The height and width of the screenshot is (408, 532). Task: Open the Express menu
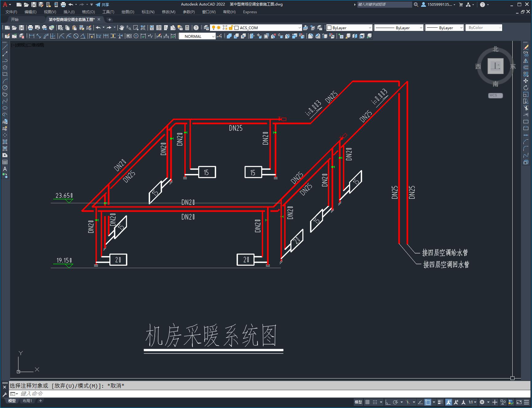tap(250, 12)
